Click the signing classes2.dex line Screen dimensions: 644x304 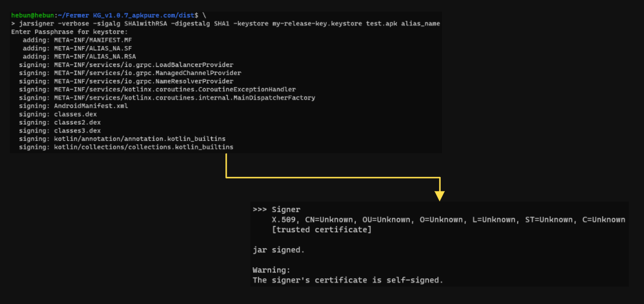[60, 122]
